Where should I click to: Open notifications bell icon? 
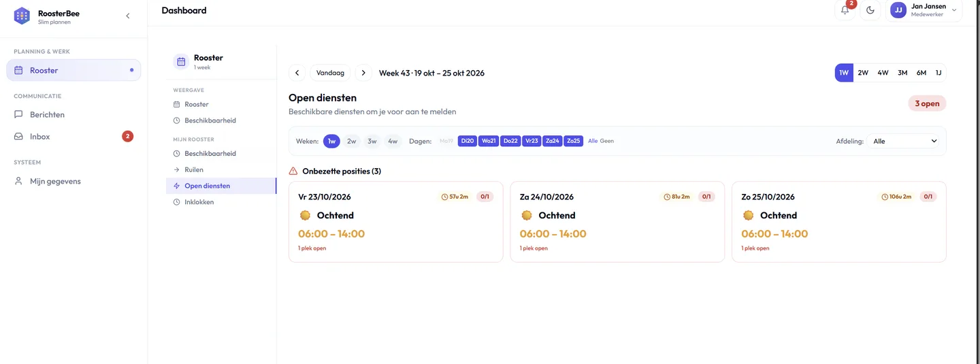click(845, 10)
